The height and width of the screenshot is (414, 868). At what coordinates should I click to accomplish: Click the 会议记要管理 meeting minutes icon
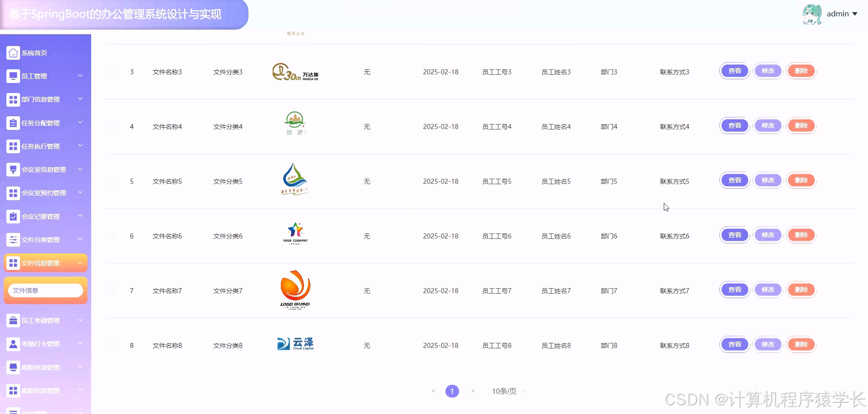click(x=13, y=216)
